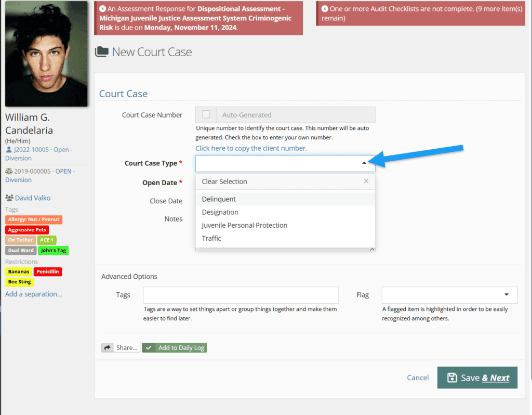532x415 pixels.
Task: Click the person icon beside J2022-10005
Action: click(8, 150)
